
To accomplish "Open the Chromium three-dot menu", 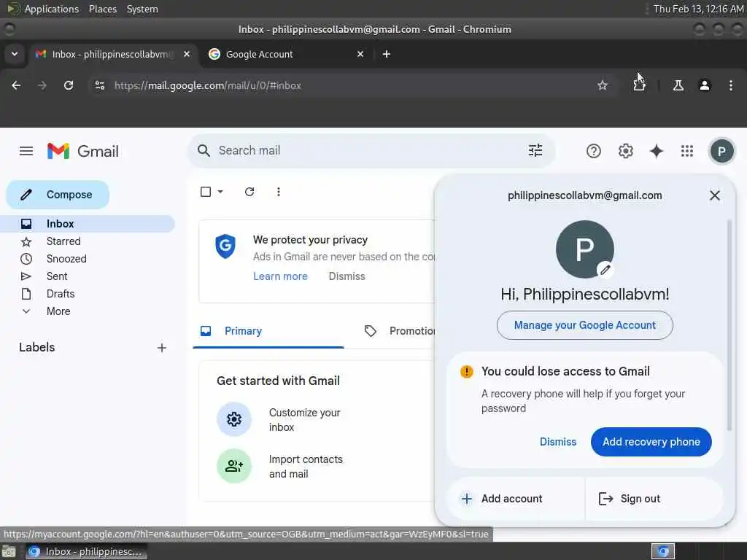I will click(730, 85).
